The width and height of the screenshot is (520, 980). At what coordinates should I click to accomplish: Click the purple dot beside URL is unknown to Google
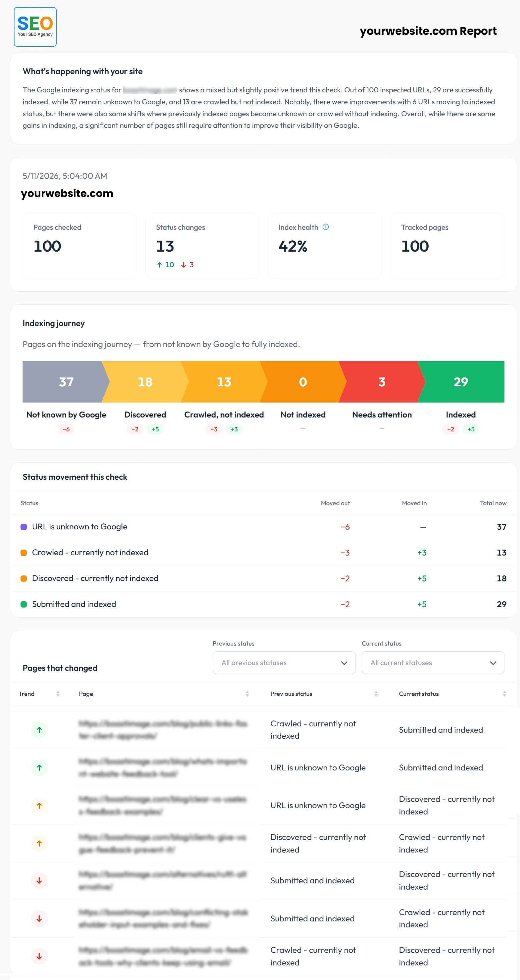pos(24,527)
